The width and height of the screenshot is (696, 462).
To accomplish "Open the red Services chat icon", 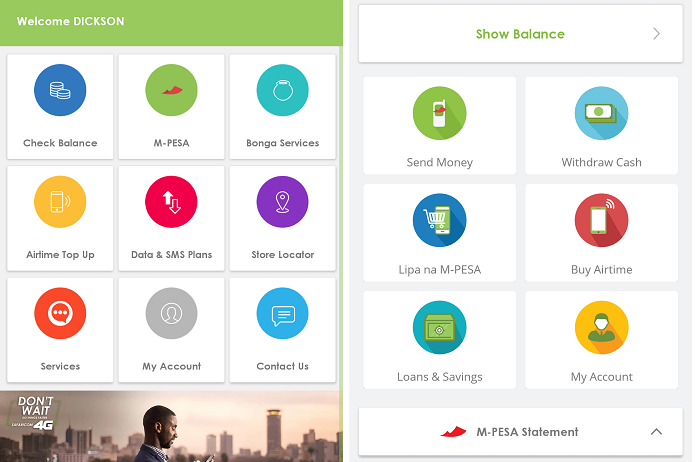I will (x=60, y=313).
